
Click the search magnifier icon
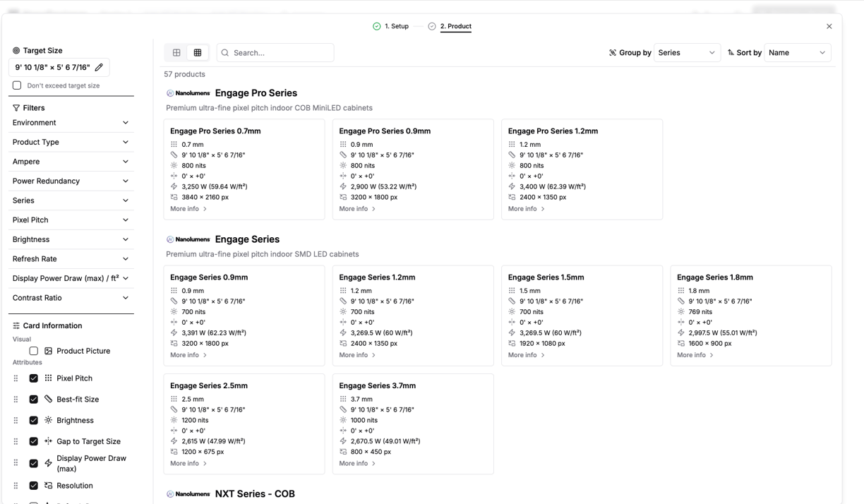225,53
